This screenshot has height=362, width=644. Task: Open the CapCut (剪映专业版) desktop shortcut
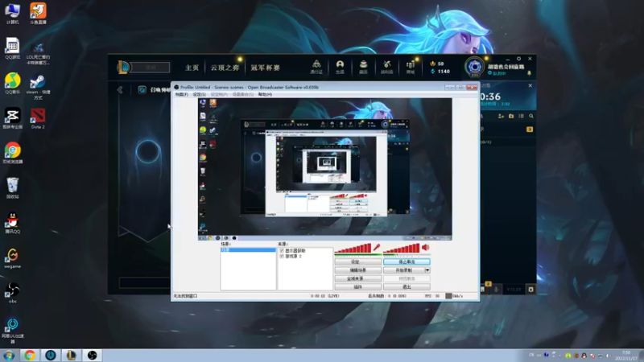point(12,118)
